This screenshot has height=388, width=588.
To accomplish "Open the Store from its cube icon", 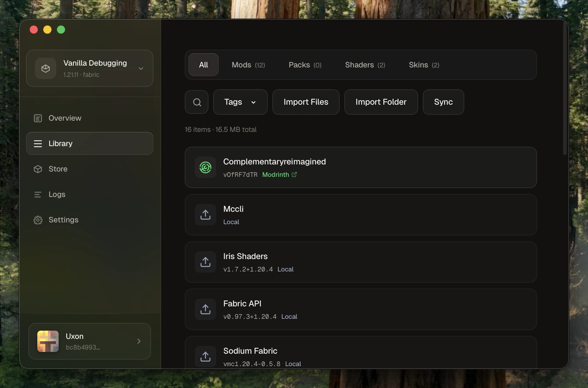I will click(x=38, y=169).
